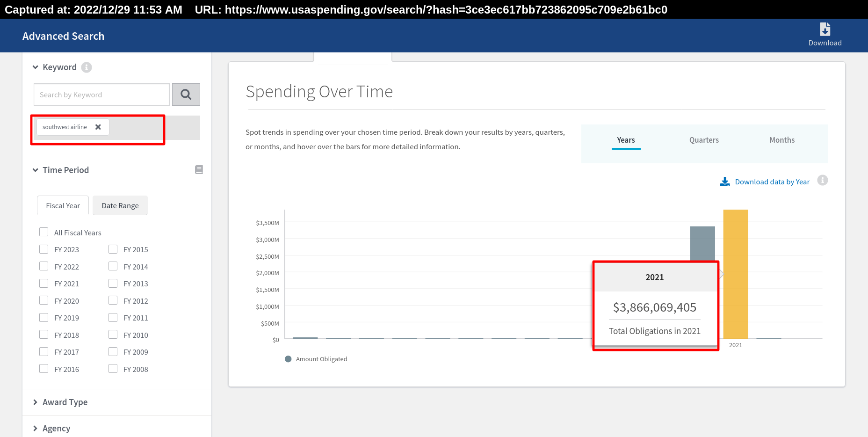Check the FY 2012 checkbox

coord(113,300)
